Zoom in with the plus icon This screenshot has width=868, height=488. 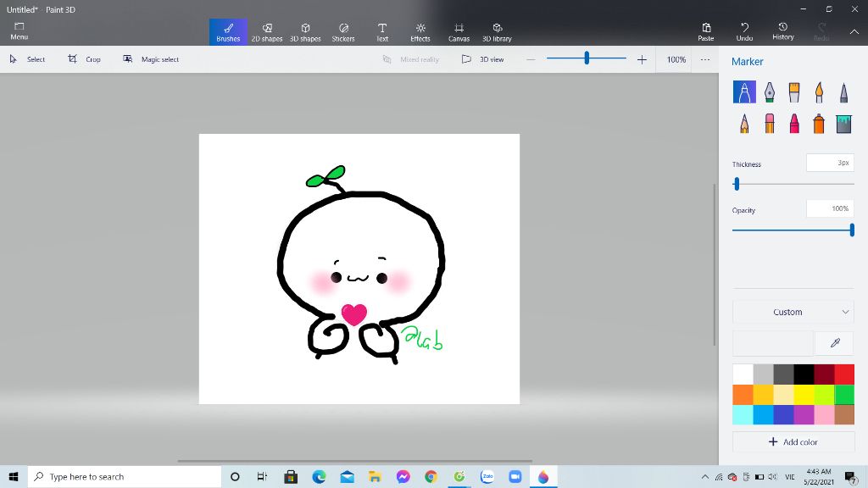[642, 59]
